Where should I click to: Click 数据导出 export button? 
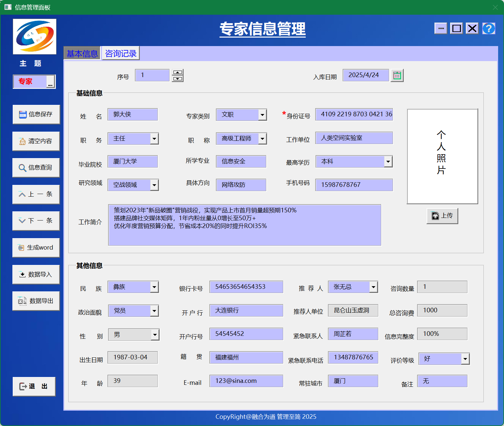[x=36, y=301]
